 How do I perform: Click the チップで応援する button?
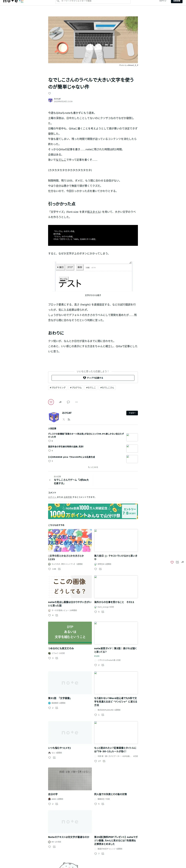(93, 378)
